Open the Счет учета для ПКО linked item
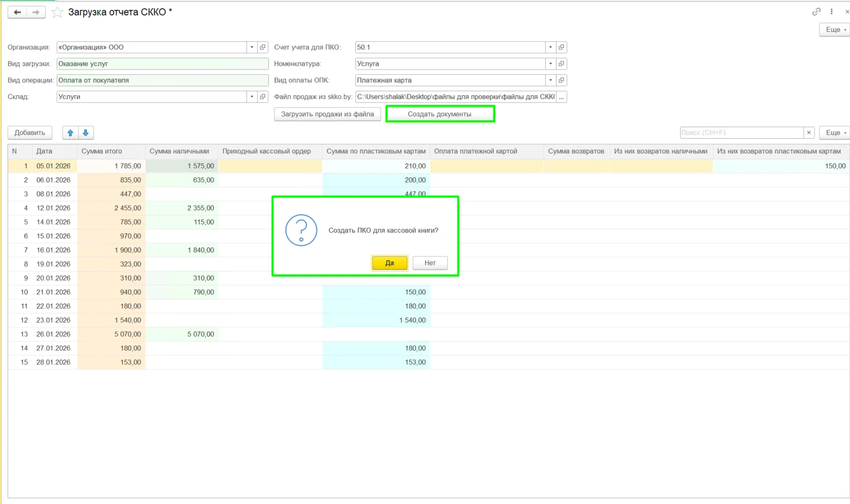850x504 pixels. pyautogui.click(x=561, y=47)
